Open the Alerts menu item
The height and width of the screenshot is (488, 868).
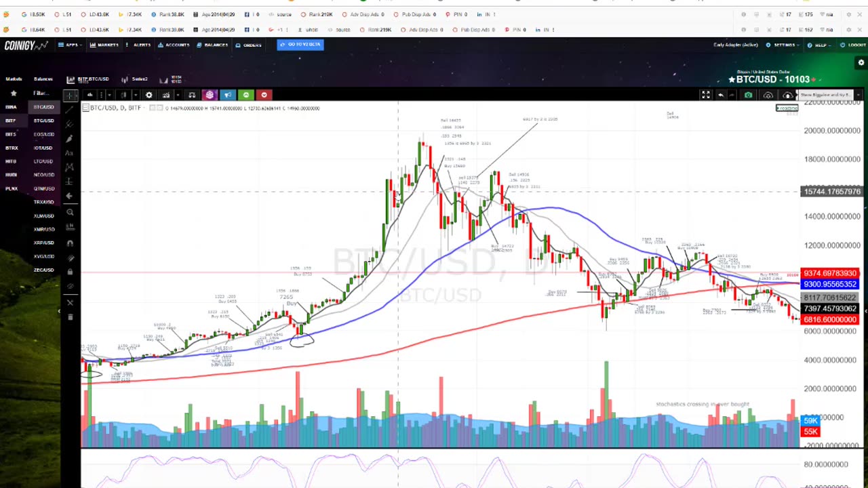138,45
